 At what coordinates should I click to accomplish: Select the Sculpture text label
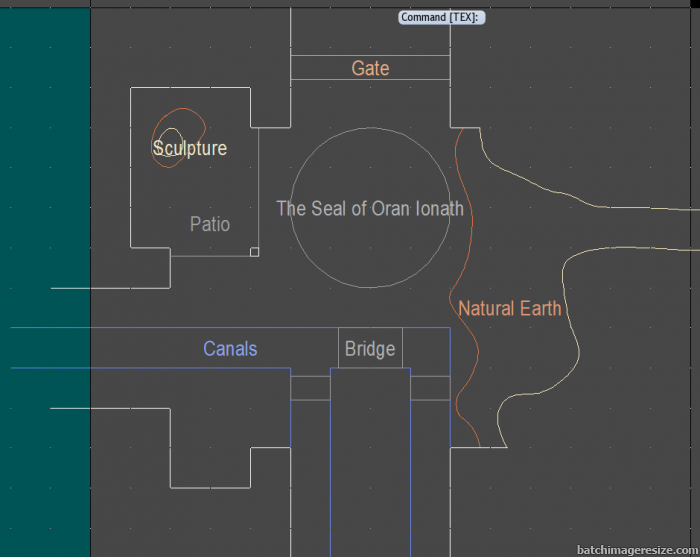pos(190,149)
